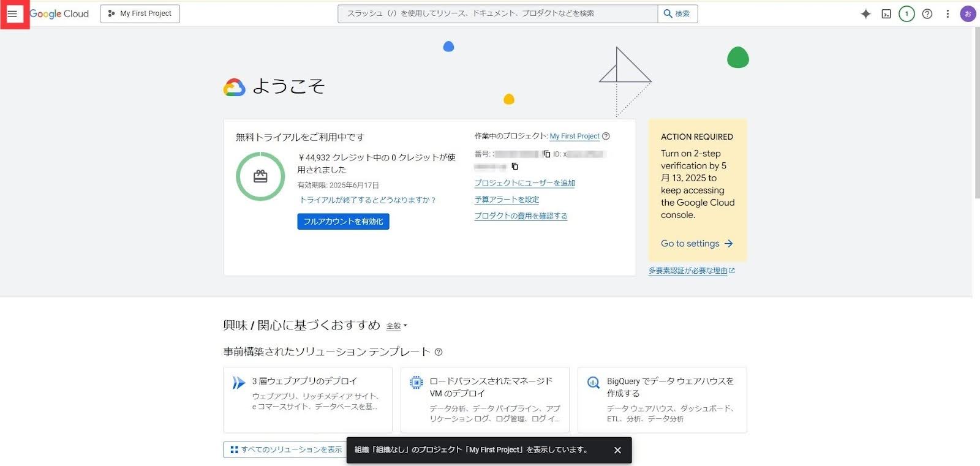Click 予算アラートを設定 link
This screenshot has width=980, height=466.
coord(507,200)
